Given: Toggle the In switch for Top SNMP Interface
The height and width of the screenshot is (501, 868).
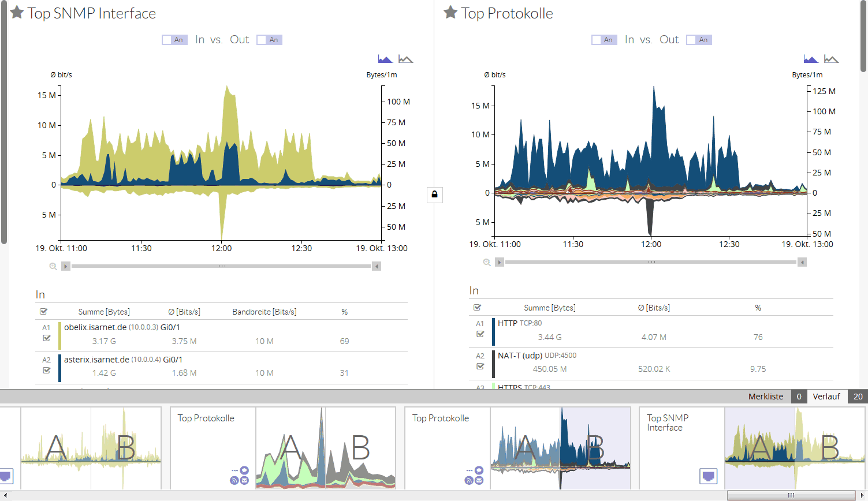Looking at the screenshot, I should click(x=174, y=40).
